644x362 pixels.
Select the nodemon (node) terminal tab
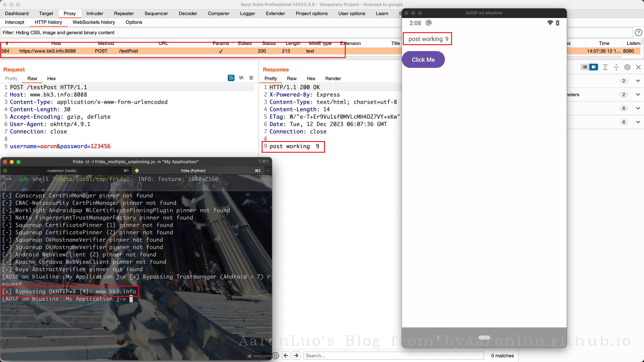click(62, 171)
